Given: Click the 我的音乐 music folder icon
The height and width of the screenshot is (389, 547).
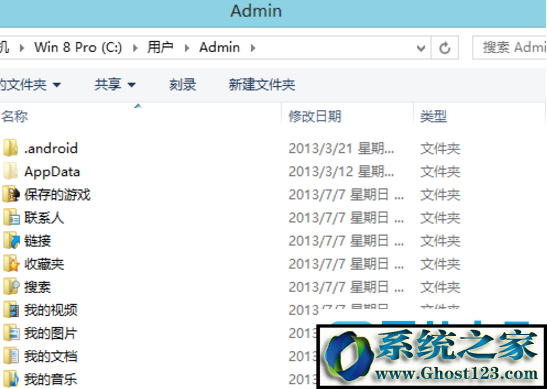Looking at the screenshot, I should click(11, 379).
